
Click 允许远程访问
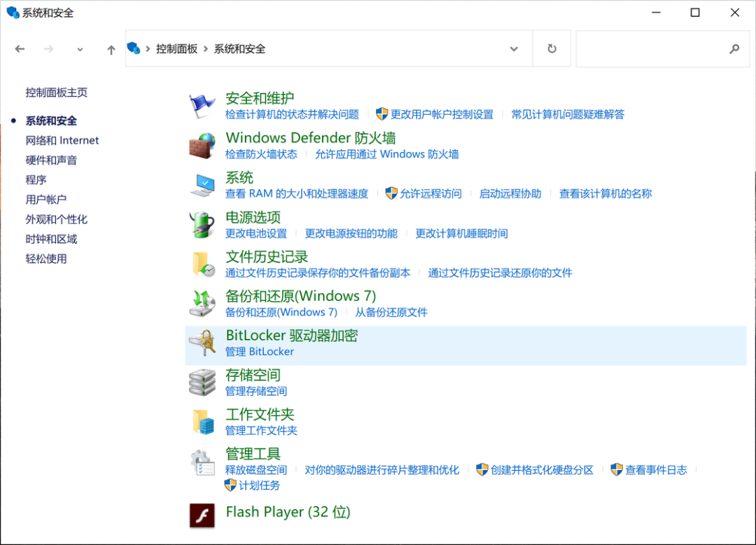point(430,194)
